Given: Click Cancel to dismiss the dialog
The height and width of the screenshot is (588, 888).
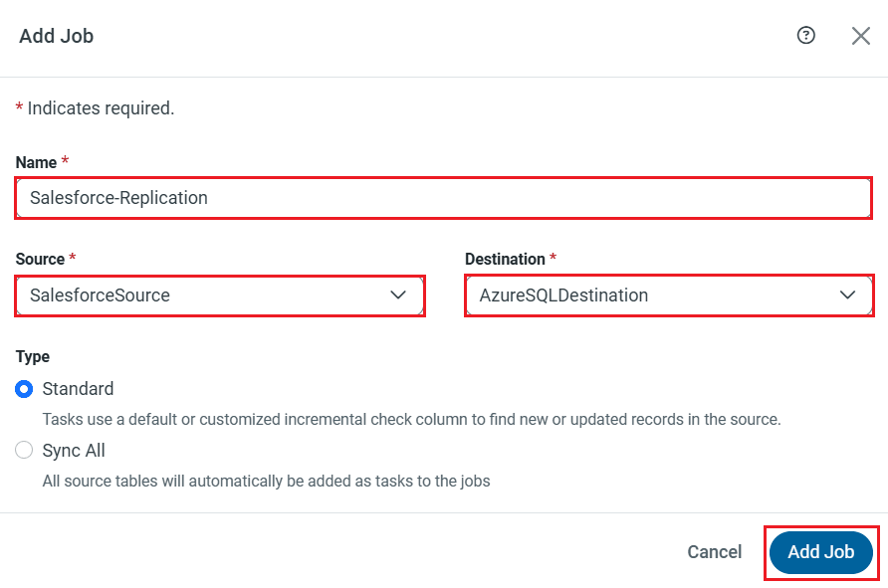Looking at the screenshot, I should click(714, 551).
